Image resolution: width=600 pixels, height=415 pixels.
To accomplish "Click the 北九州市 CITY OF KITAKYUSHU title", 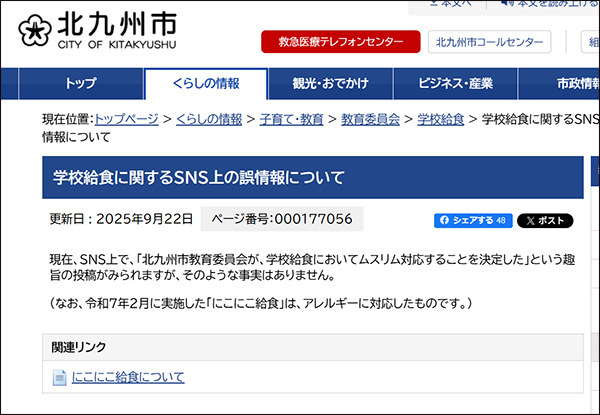I will tap(117, 31).
